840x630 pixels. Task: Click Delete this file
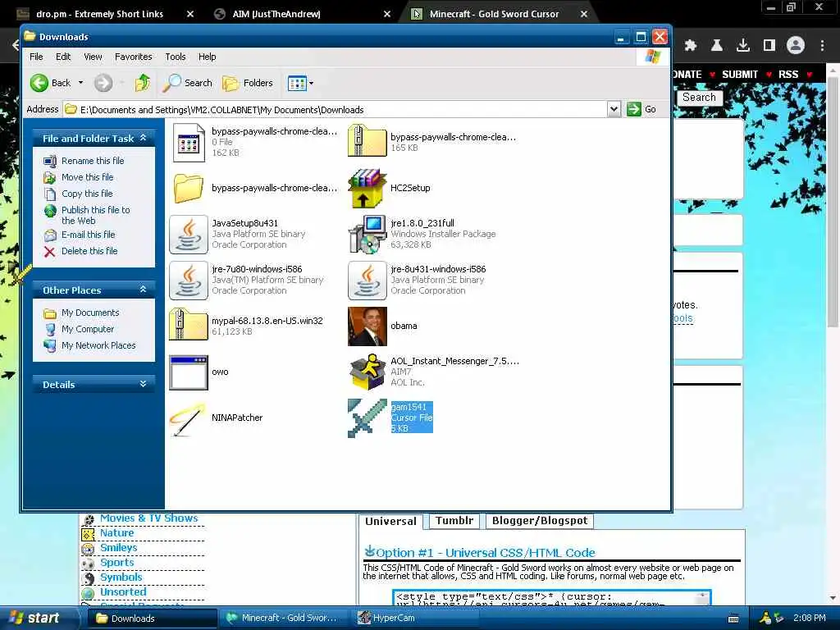[89, 251]
